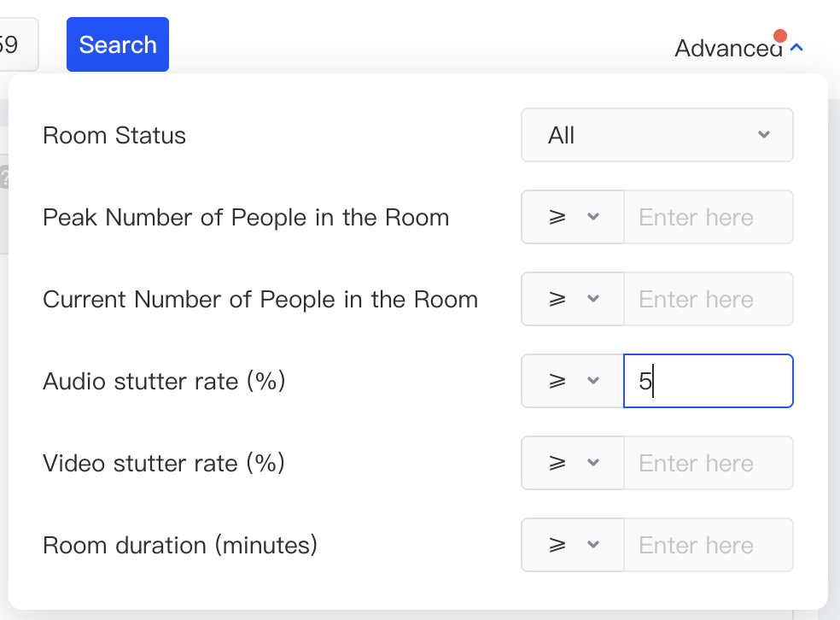Open the Peak Number of People operator dropdown
The width and height of the screenshot is (840, 620).
click(x=573, y=217)
